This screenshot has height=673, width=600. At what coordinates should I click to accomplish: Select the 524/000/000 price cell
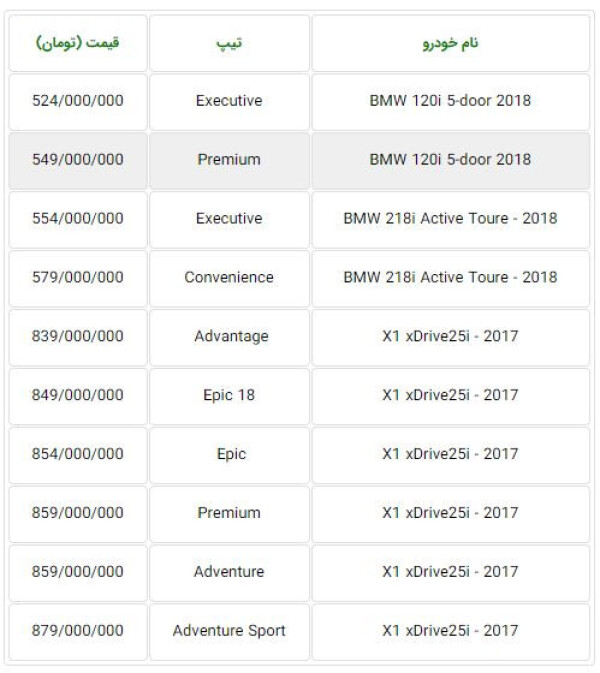(78, 102)
